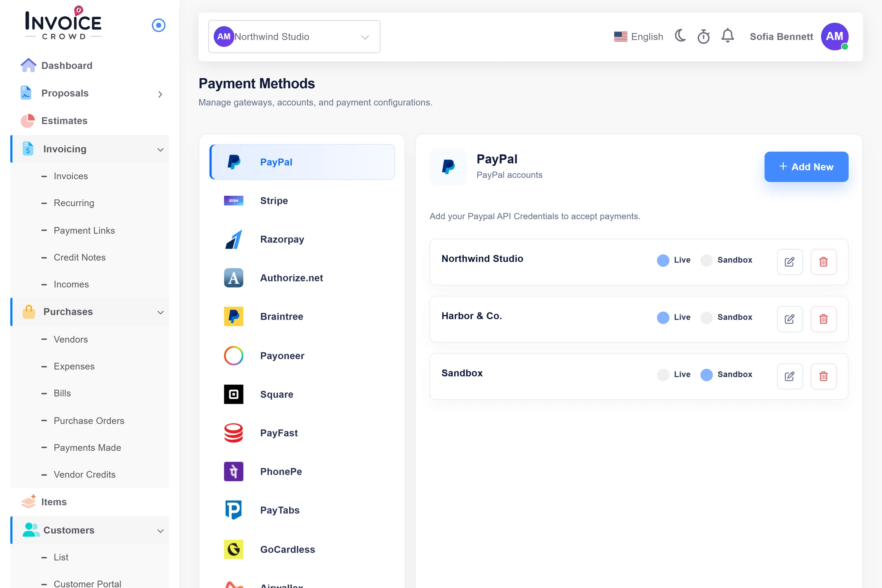Set Northwind Studio account to Sandbox
The height and width of the screenshot is (588, 882).
(x=706, y=260)
